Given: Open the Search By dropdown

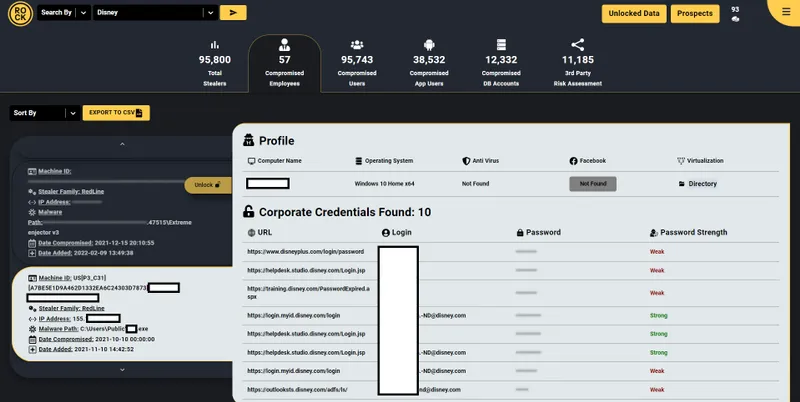Looking at the screenshot, I should tap(64, 13).
